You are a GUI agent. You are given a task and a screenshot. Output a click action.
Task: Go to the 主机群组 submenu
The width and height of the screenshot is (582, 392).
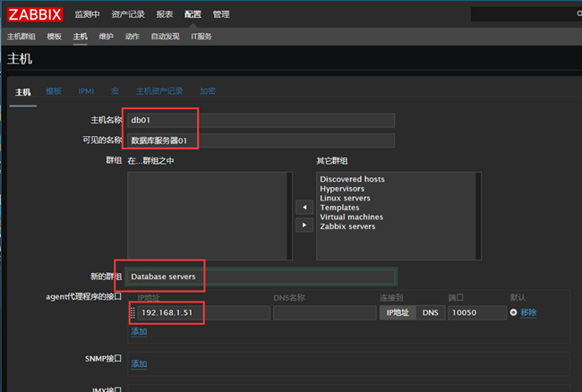coord(21,37)
